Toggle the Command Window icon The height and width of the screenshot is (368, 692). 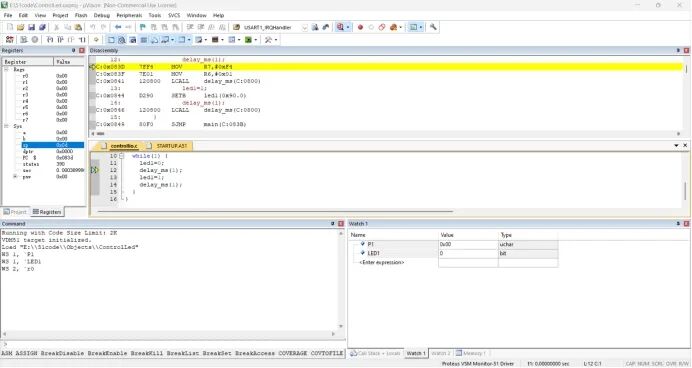click(111, 40)
